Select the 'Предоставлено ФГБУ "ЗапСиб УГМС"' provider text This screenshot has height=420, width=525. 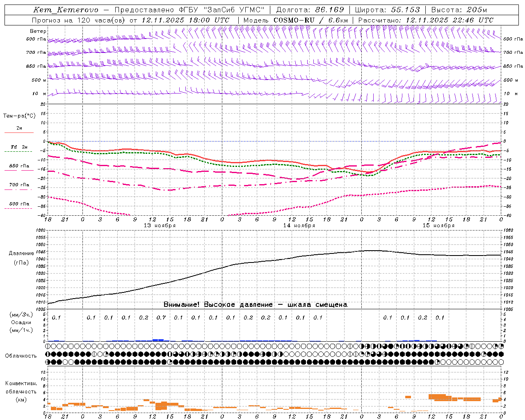pos(190,10)
